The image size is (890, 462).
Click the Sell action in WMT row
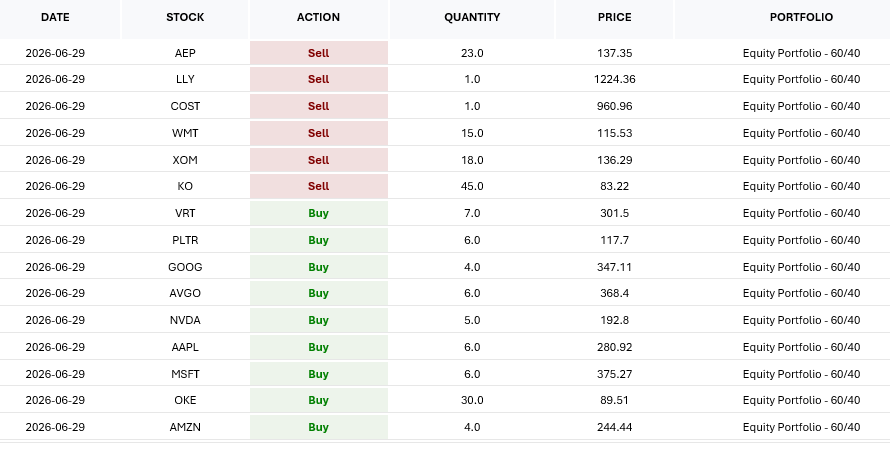318,133
